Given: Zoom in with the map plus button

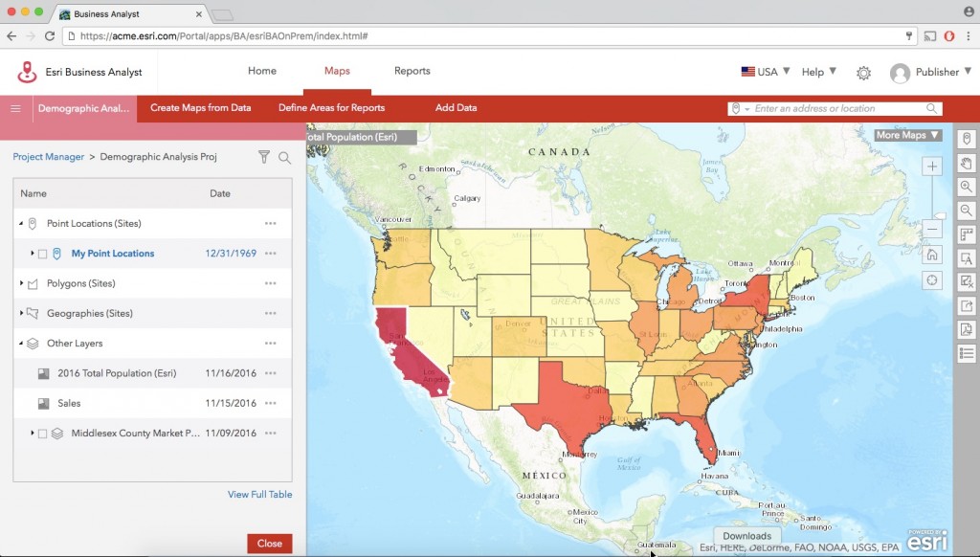Looking at the screenshot, I should coord(932,167).
